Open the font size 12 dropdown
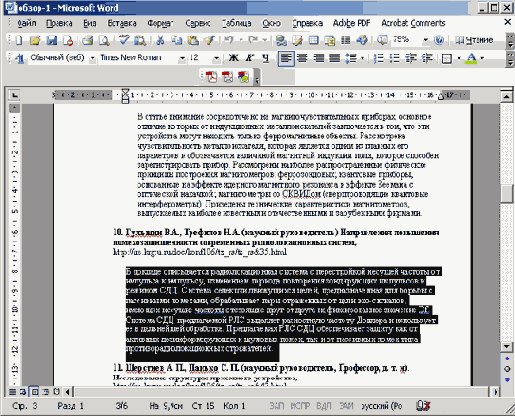This screenshot has height=416, width=515. pyautogui.click(x=216, y=58)
